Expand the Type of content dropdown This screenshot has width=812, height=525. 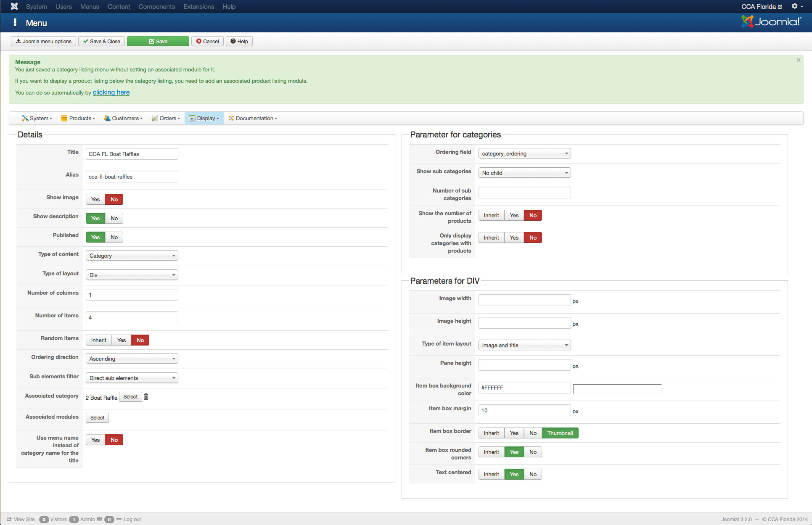coord(132,256)
